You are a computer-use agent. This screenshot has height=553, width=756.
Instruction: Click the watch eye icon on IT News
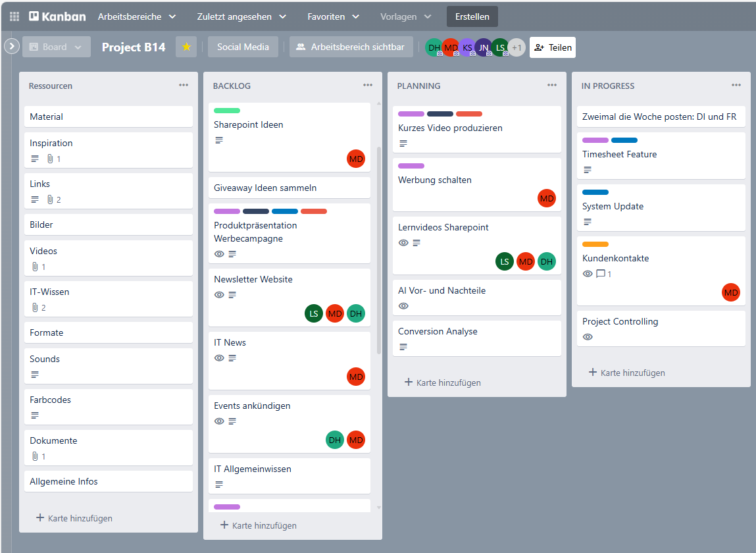coord(219,358)
